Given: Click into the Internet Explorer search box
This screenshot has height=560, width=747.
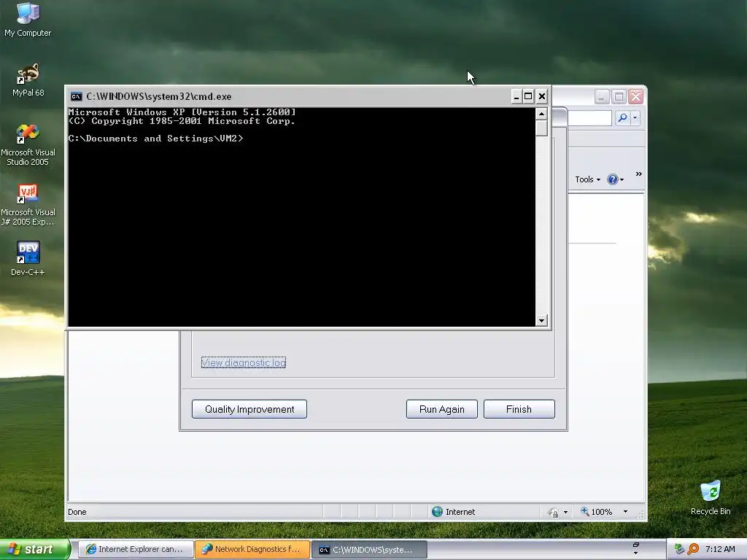Looking at the screenshot, I should (x=589, y=117).
